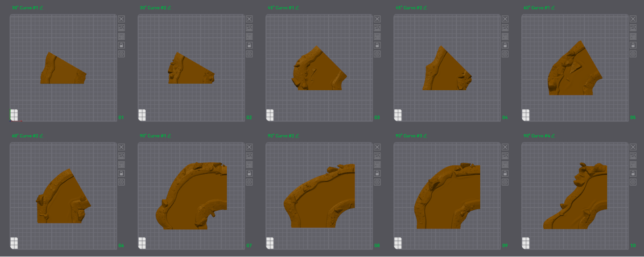
Task: Edit the 45° Curve #1 name with its pencil icon
Action: pos(297,7)
